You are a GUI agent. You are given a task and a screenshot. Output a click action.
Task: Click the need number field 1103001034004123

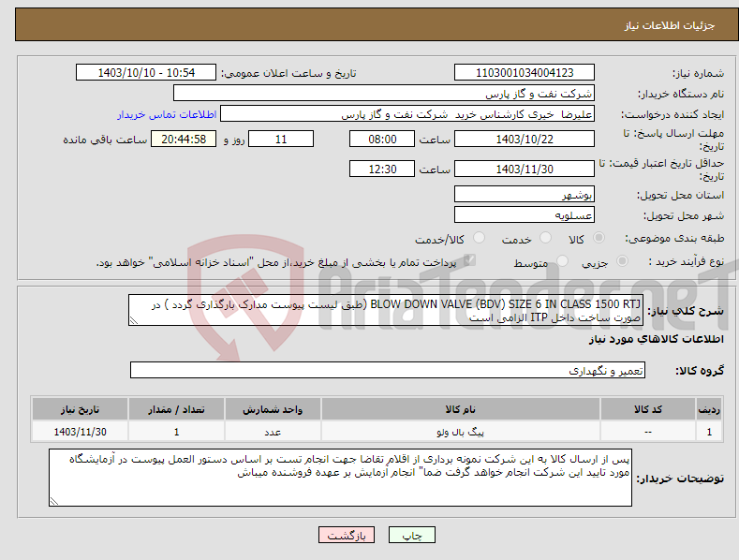(x=525, y=73)
